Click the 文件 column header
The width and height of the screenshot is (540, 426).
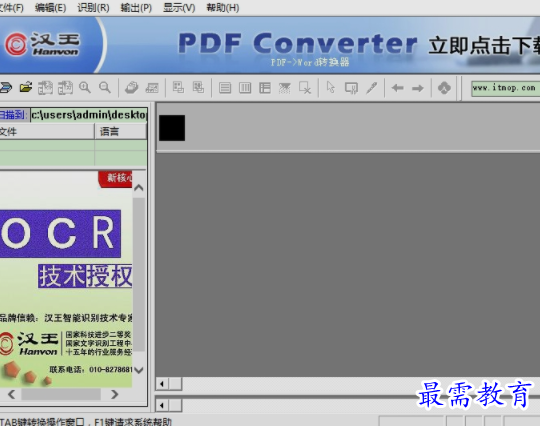click(47, 132)
